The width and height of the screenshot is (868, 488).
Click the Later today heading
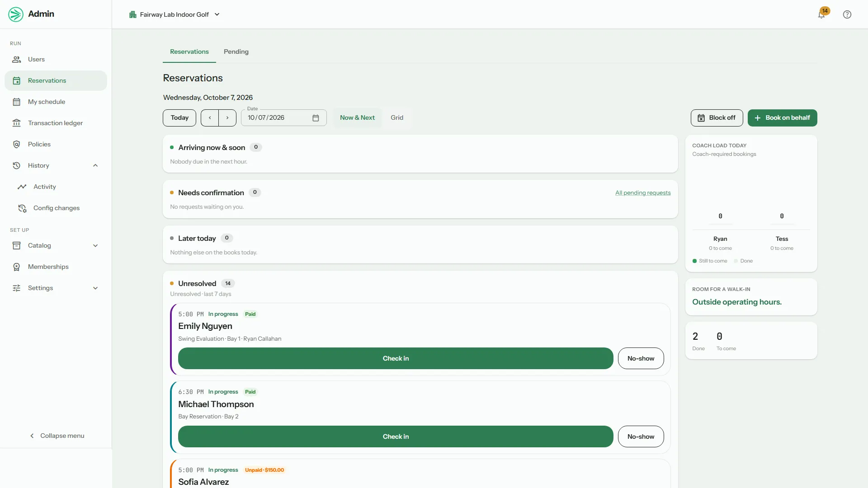click(x=197, y=238)
